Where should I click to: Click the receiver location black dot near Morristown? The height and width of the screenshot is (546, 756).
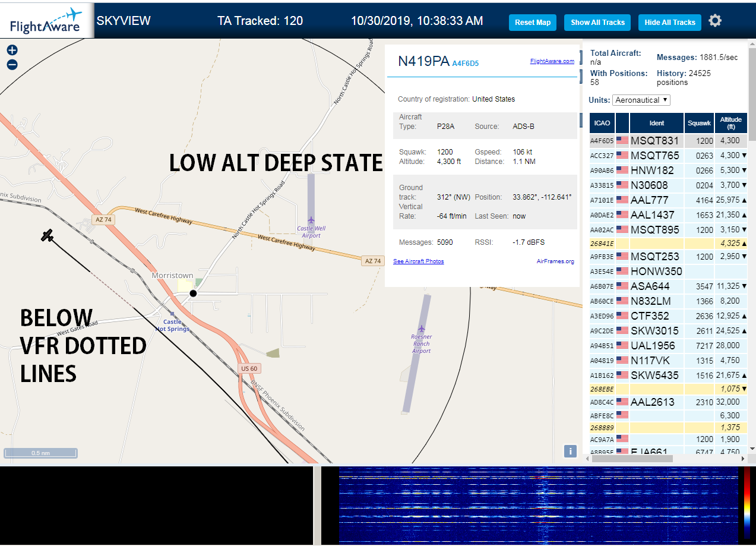click(x=193, y=293)
